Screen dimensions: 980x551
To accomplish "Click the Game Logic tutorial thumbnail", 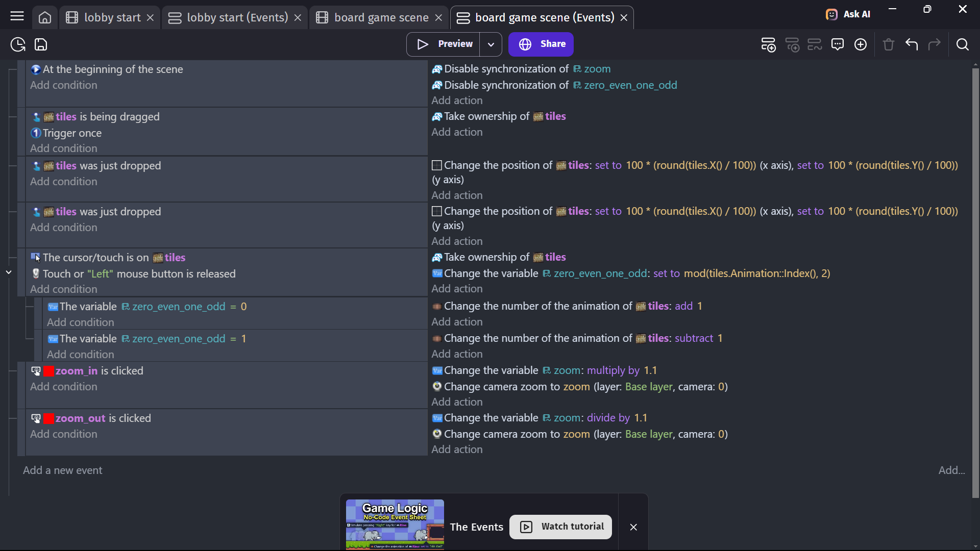I will pyautogui.click(x=395, y=524).
